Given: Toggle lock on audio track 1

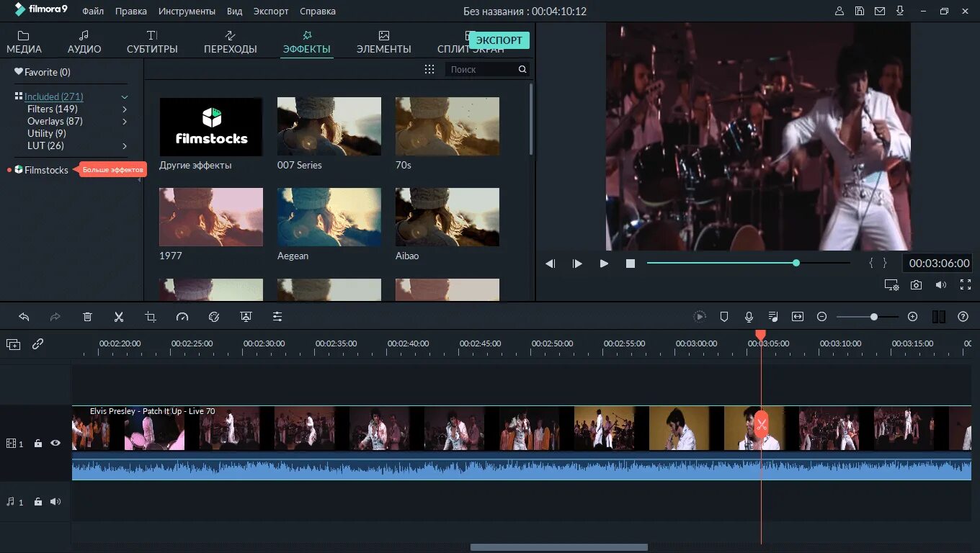Looking at the screenshot, I should click(x=38, y=502).
